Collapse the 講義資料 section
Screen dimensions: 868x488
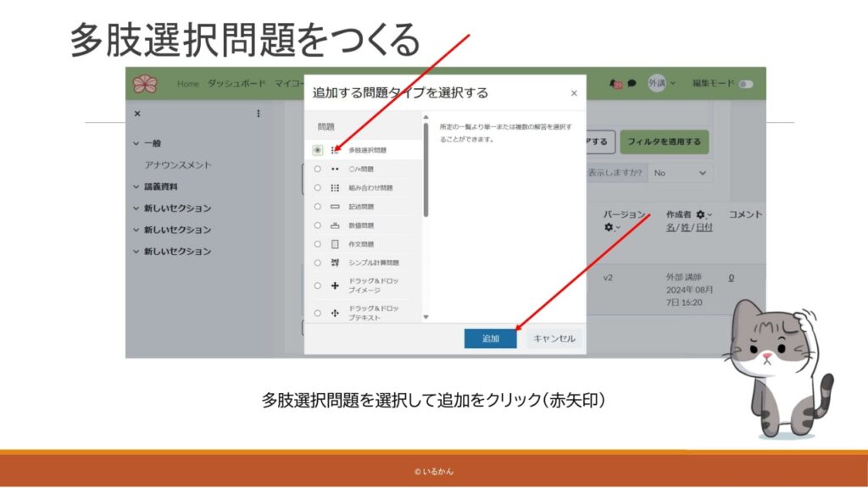pos(137,186)
